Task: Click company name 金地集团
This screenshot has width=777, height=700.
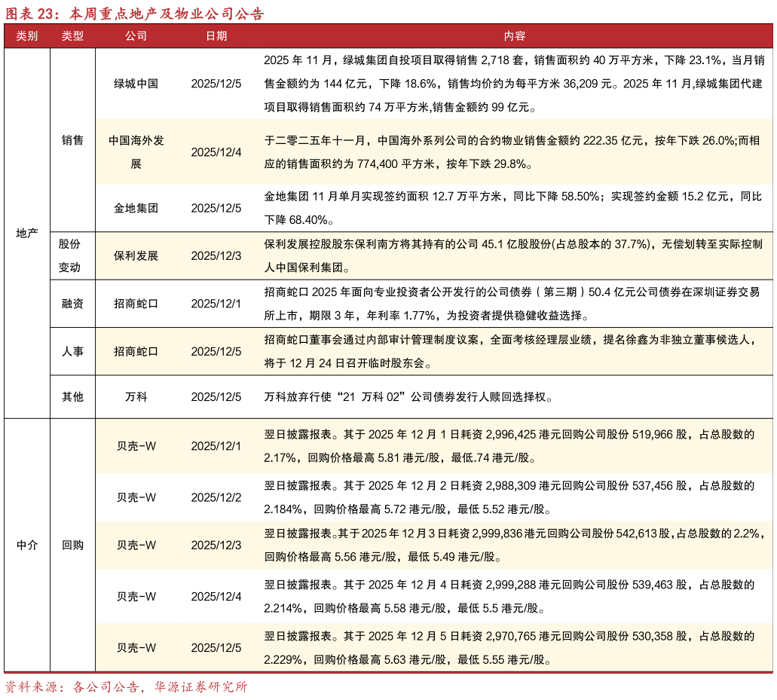Action: [x=136, y=208]
